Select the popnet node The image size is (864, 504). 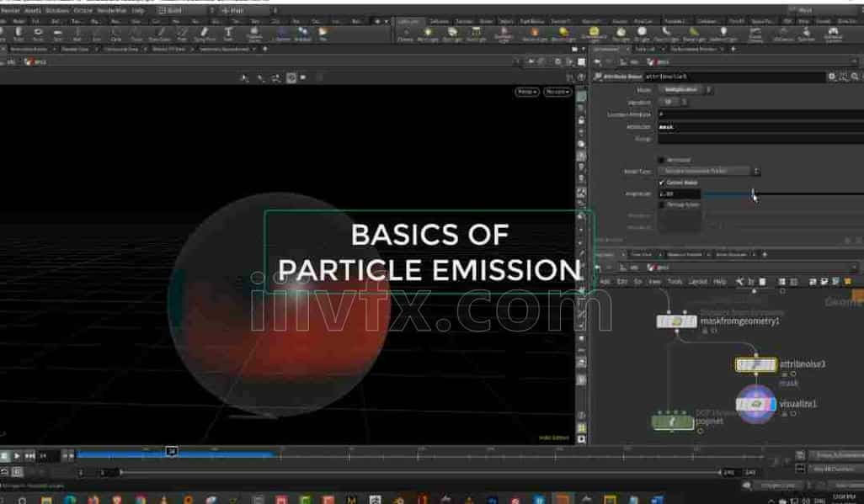(x=672, y=422)
